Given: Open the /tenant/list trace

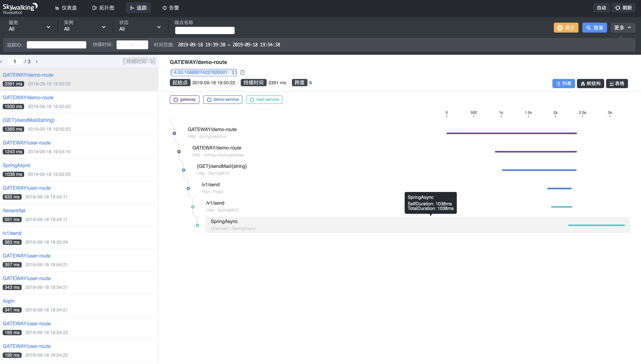Looking at the screenshot, I should click(x=14, y=211).
